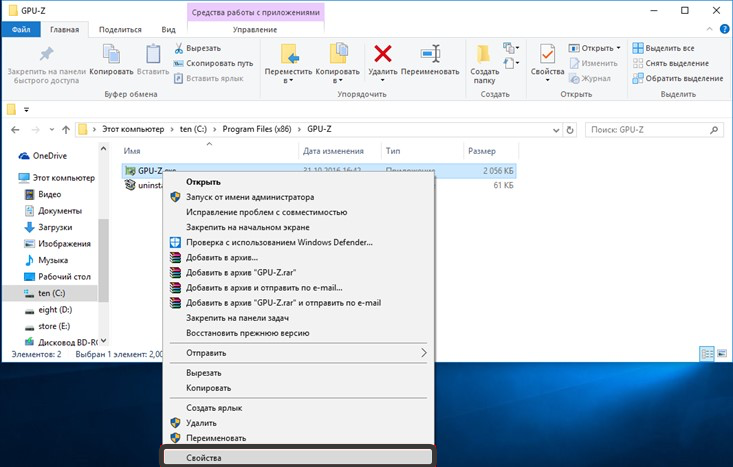Open the Управление tab
This screenshot has height=467, width=733.
tap(255, 29)
